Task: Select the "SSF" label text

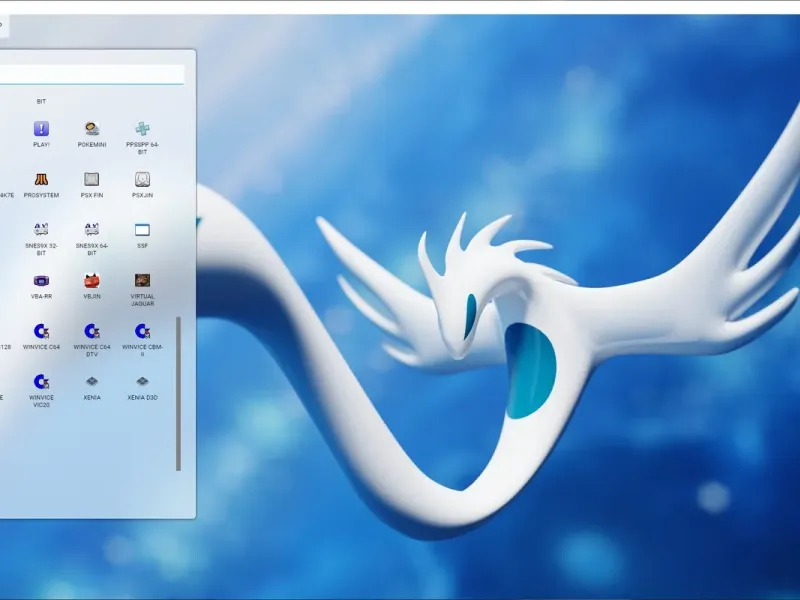Action: 142,246
